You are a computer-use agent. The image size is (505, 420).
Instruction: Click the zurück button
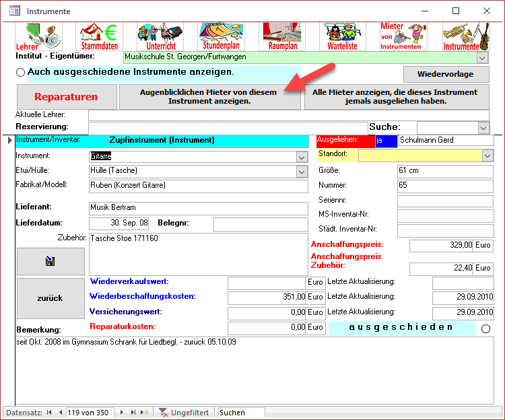pos(50,298)
